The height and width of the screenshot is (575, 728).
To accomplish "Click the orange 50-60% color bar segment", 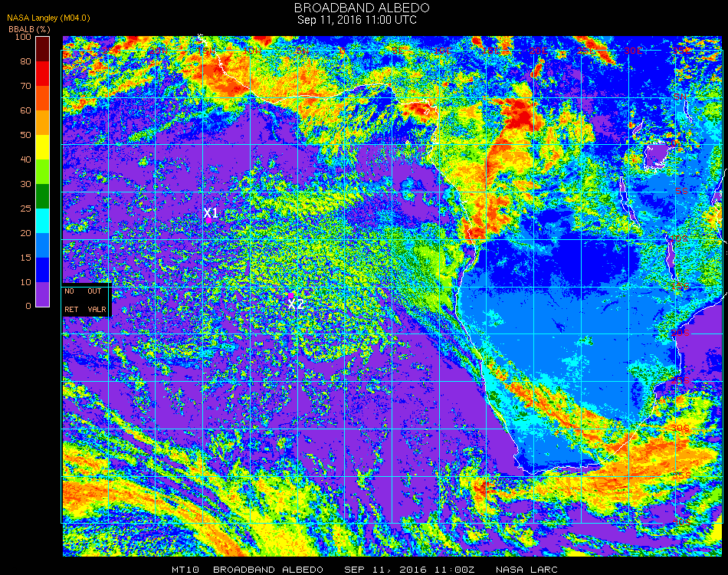I will 42,123.
